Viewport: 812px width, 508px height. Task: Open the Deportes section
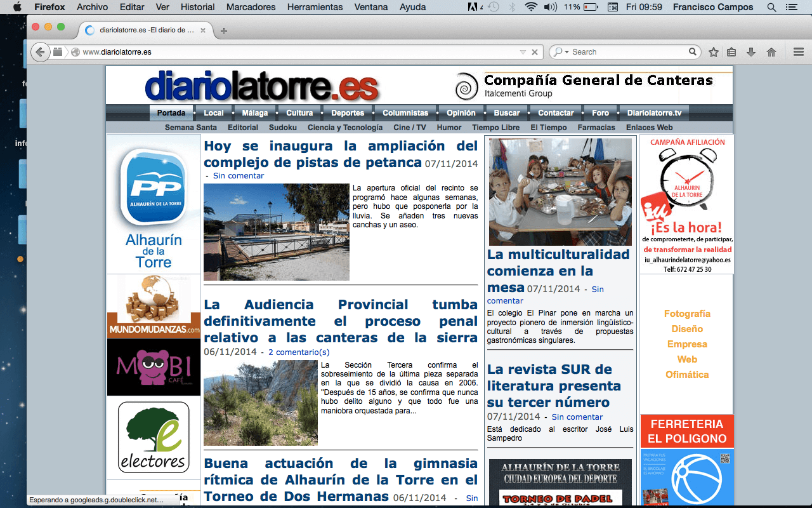click(348, 113)
